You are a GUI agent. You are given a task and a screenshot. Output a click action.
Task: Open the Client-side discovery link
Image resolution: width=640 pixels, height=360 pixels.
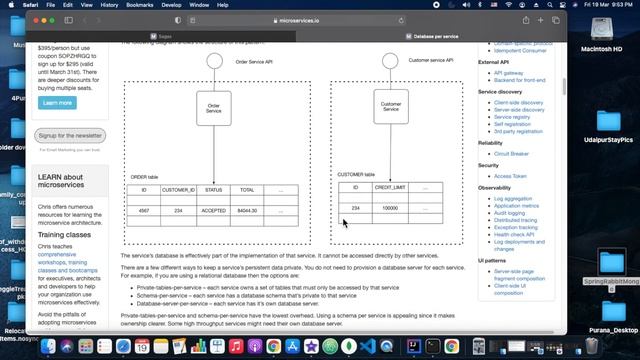coord(518,103)
